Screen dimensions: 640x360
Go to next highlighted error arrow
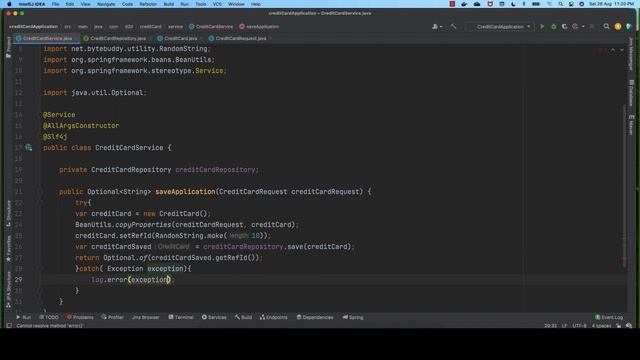(622, 50)
